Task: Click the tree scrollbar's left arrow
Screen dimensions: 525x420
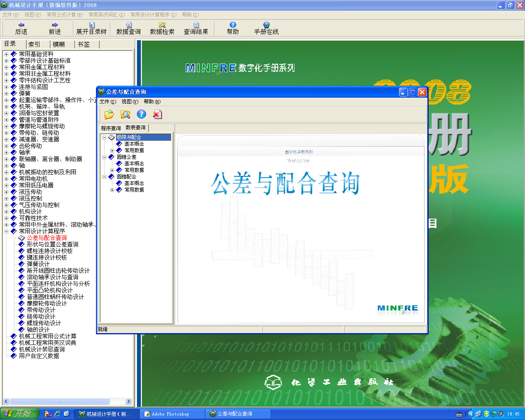Action: tap(6, 402)
